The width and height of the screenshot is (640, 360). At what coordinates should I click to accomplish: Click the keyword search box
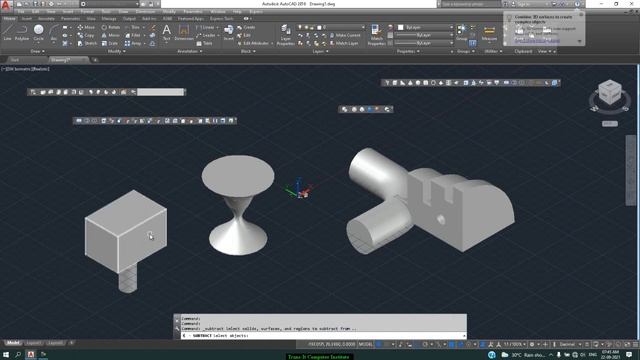(471, 4)
